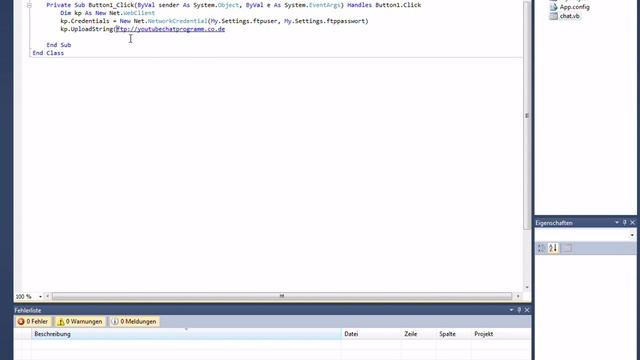Click the ftp://youtubechatprogramm.co.de link in code

171,29
